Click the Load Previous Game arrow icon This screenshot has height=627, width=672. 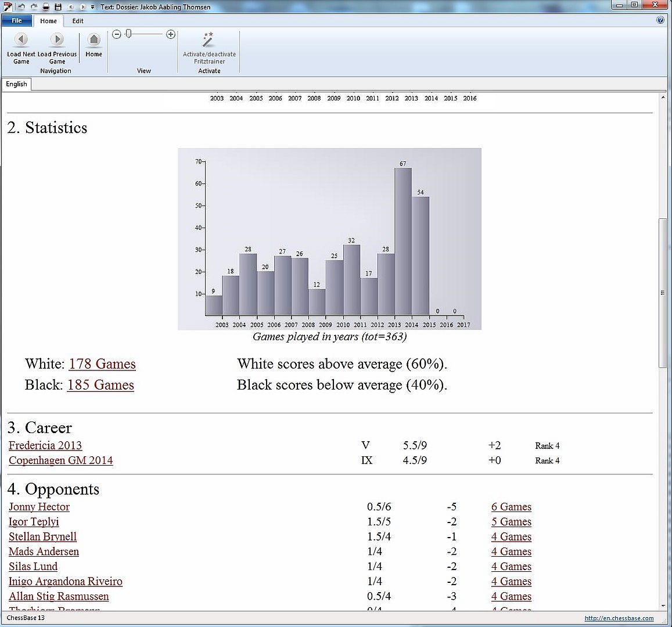[x=57, y=39]
